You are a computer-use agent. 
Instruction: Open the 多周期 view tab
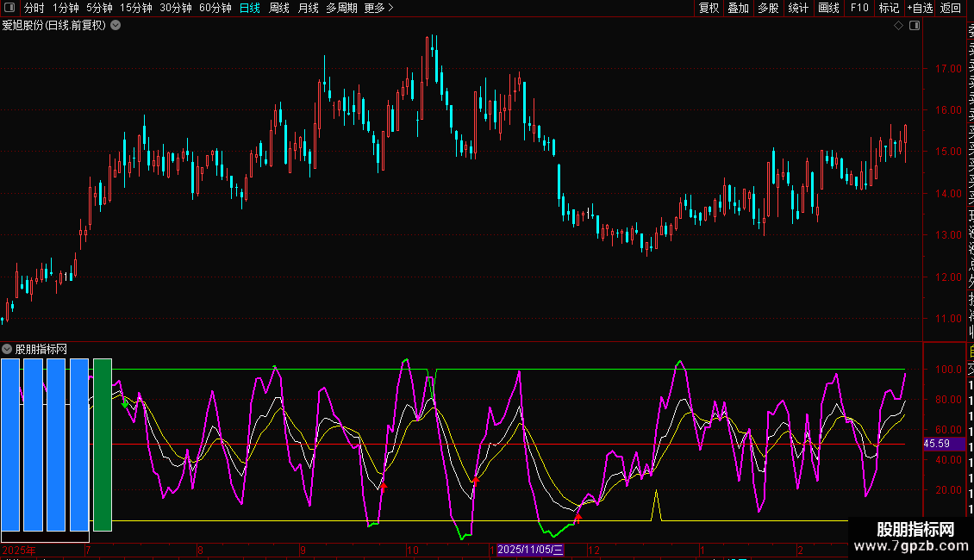pos(341,8)
